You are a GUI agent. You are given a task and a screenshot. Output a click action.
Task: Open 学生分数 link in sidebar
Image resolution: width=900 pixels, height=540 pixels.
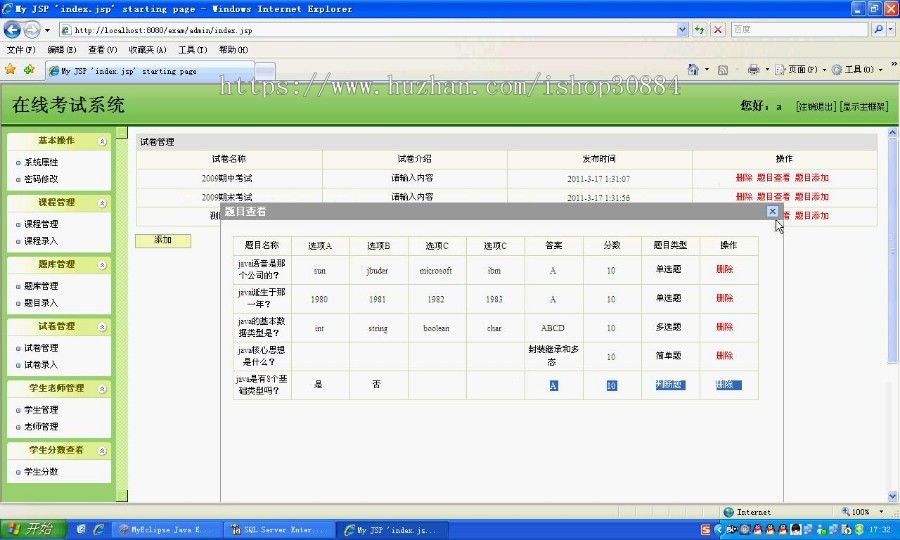click(41, 472)
